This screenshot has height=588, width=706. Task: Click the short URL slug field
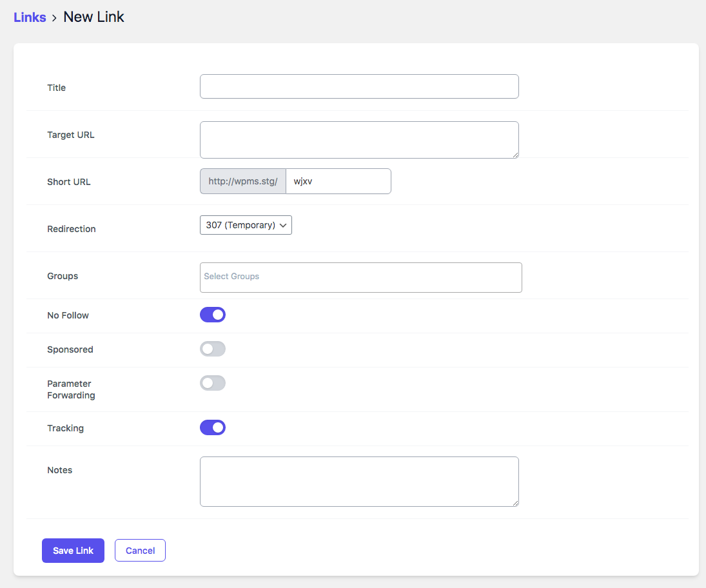pos(338,181)
